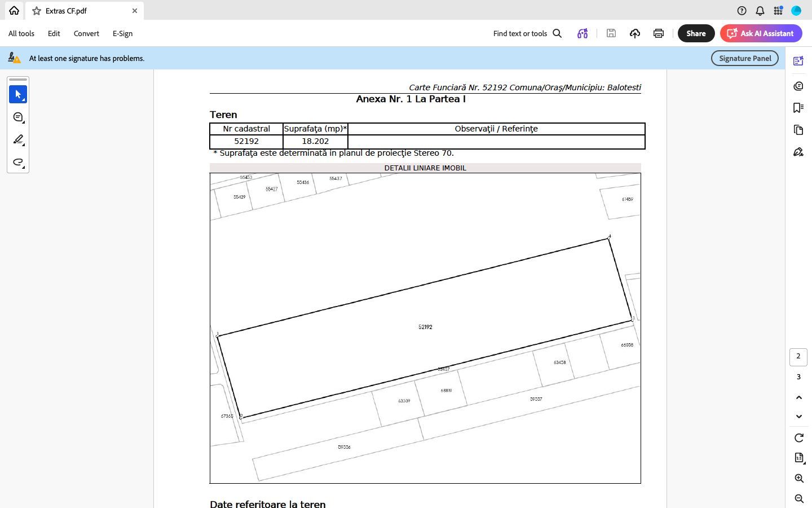Zoom out of the document

(x=798, y=498)
